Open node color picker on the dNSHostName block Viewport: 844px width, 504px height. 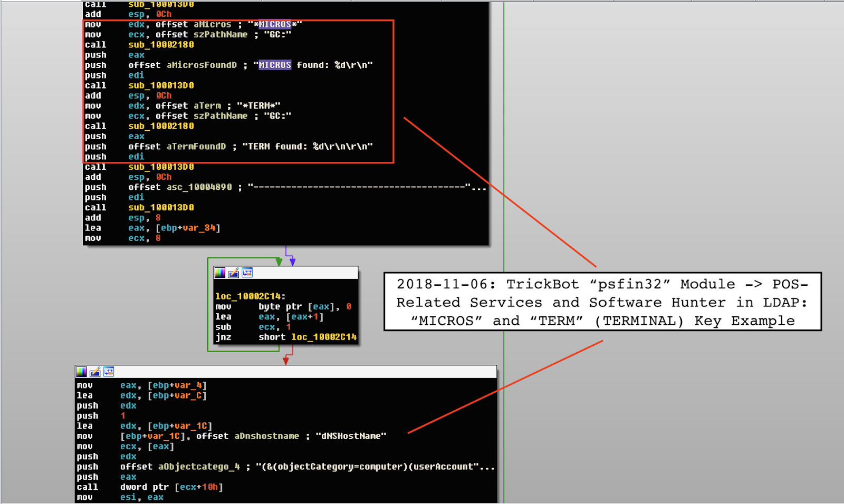click(81, 372)
